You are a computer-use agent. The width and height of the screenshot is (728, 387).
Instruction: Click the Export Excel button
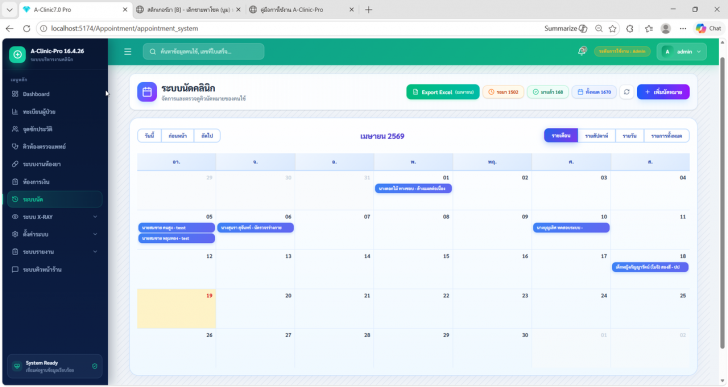point(443,92)
